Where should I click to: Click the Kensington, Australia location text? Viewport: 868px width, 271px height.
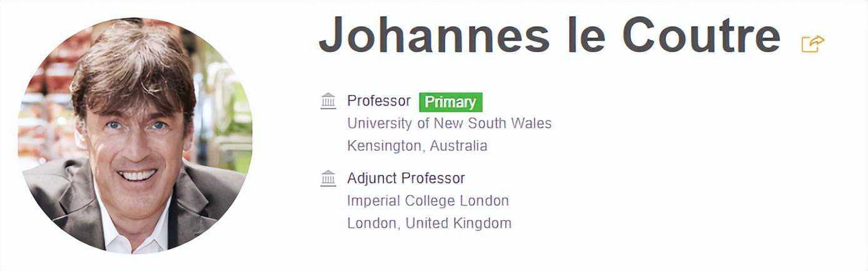tap(416, 146)
